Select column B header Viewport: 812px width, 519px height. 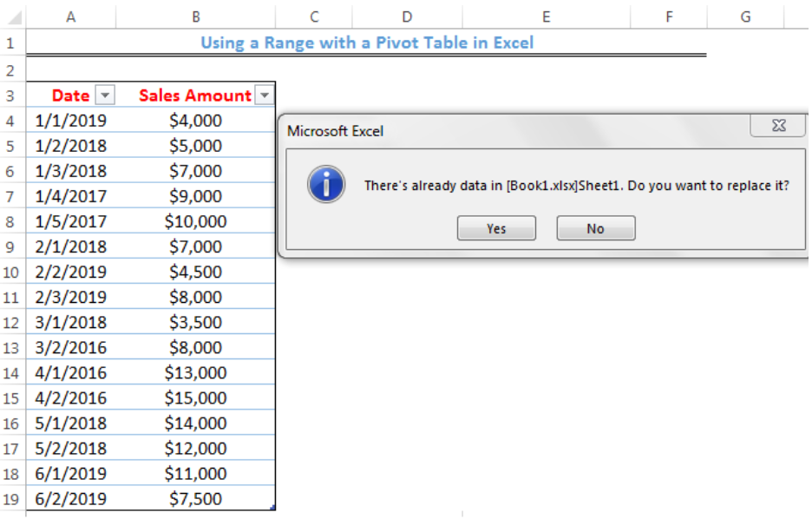pyautogui.click(x=194, y=16)
